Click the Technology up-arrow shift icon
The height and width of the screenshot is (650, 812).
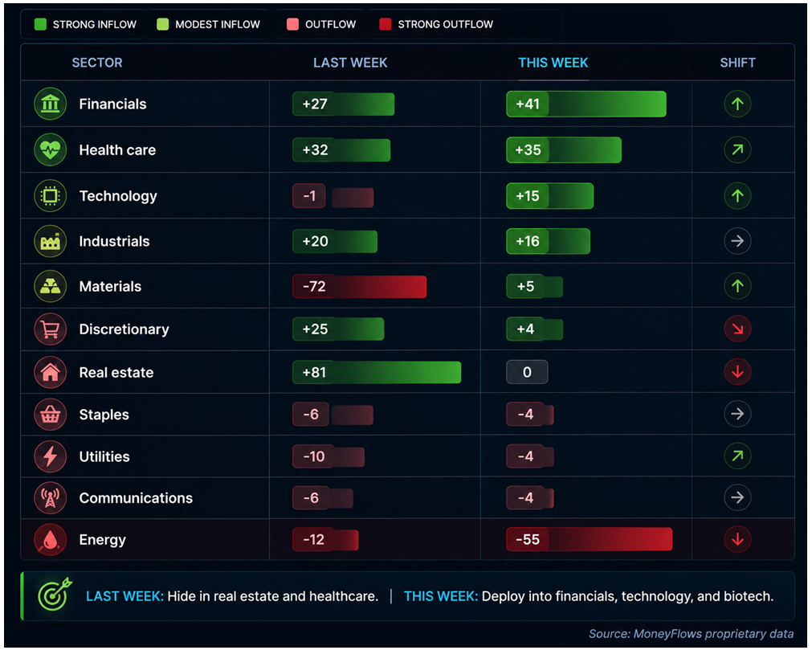point(737,196)
